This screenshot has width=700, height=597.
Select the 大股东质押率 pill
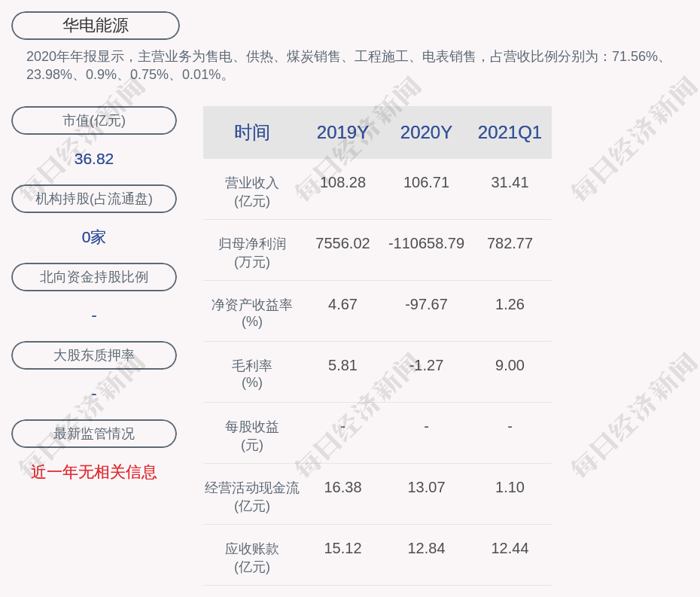(x=94, y=355)
